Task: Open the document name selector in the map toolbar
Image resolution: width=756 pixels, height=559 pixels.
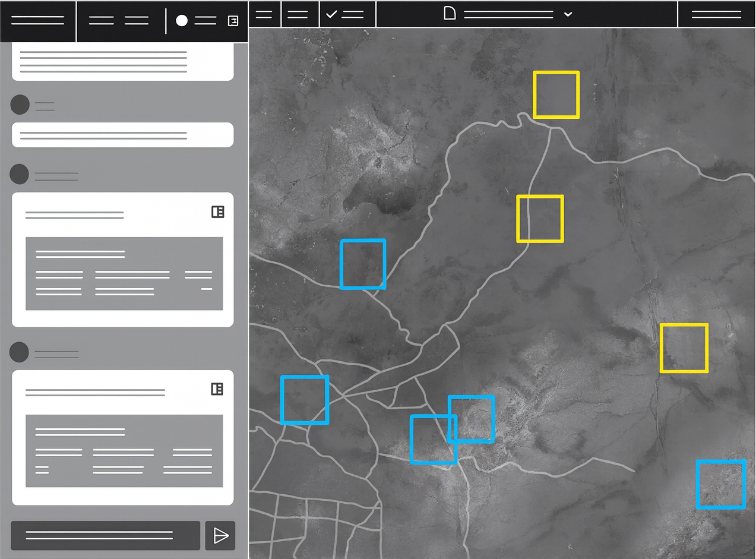Action: coord(508,14)
